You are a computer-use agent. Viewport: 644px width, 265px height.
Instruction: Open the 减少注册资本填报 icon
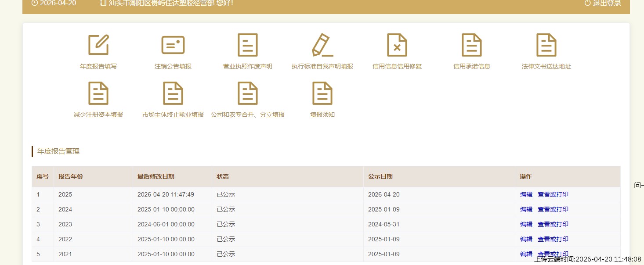98,93
